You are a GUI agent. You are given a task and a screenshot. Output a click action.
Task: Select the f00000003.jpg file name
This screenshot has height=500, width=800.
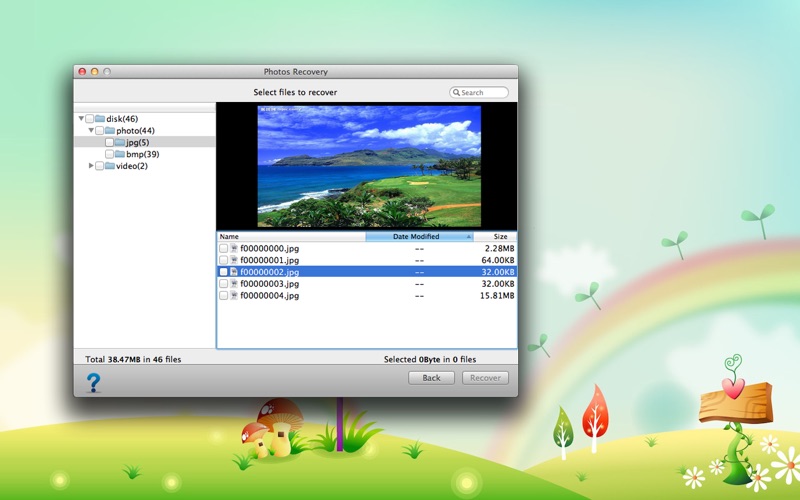[x=269, y=284]
